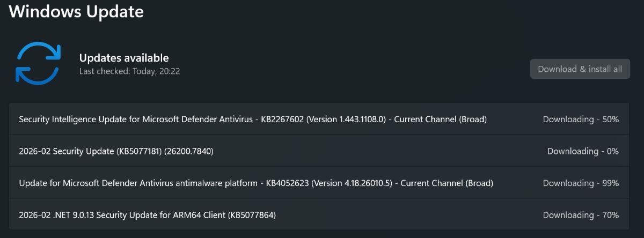This screenshot has width=644, height=238.
Task: Click the Downloading - 99% status
Action: [581, 183]
